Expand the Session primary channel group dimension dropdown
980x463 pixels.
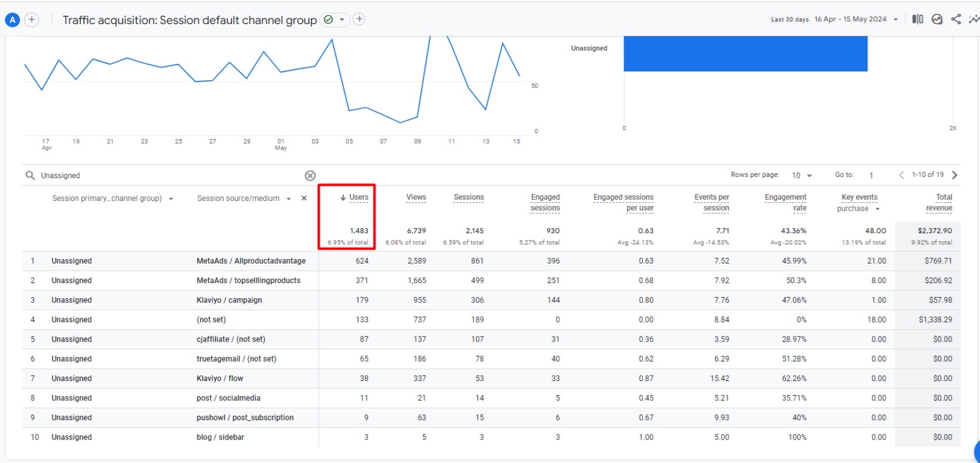pos(171,199)
